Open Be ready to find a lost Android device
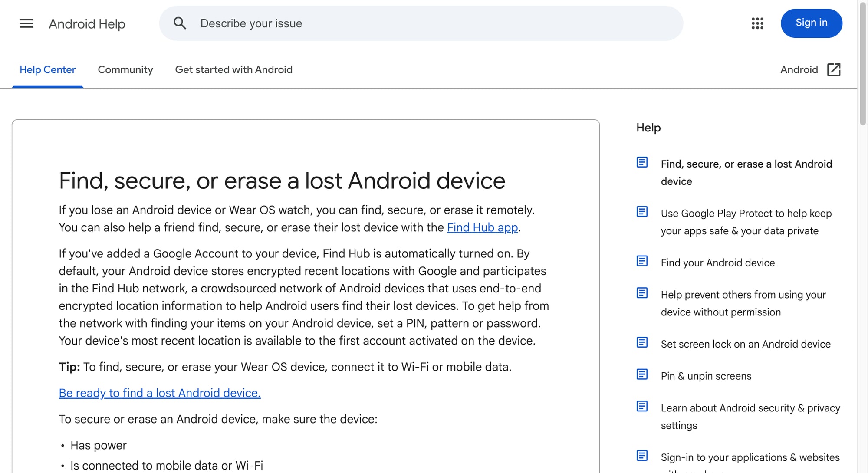This screenshot has height=473, width=868. (x=160, y=393)
